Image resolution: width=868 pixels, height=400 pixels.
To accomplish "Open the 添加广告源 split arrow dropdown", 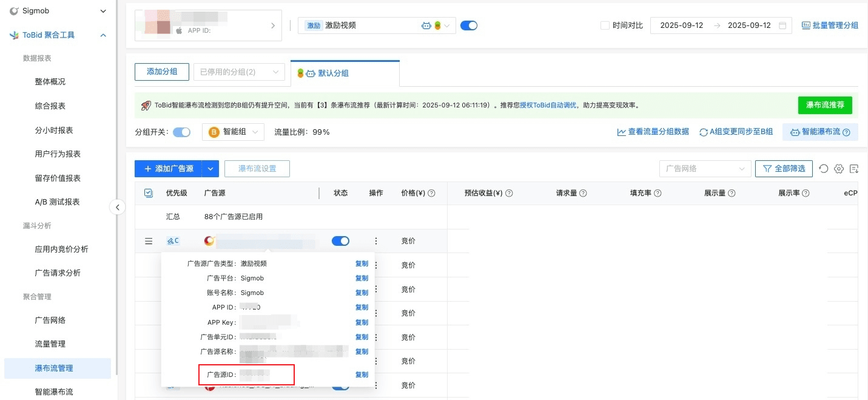I will coord(210,169).
